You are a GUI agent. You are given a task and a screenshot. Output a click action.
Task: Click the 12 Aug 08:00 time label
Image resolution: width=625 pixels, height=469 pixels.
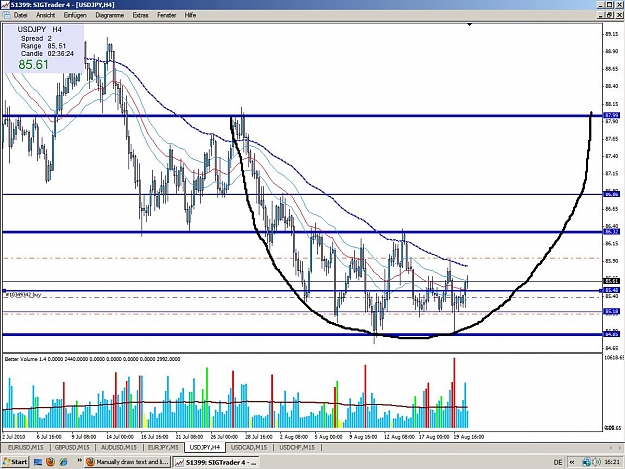click(399, 437)
